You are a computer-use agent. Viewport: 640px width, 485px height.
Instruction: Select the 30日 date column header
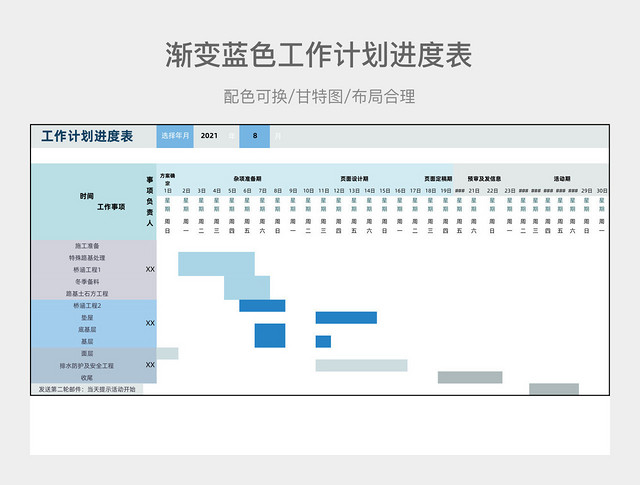click(602, 191)
